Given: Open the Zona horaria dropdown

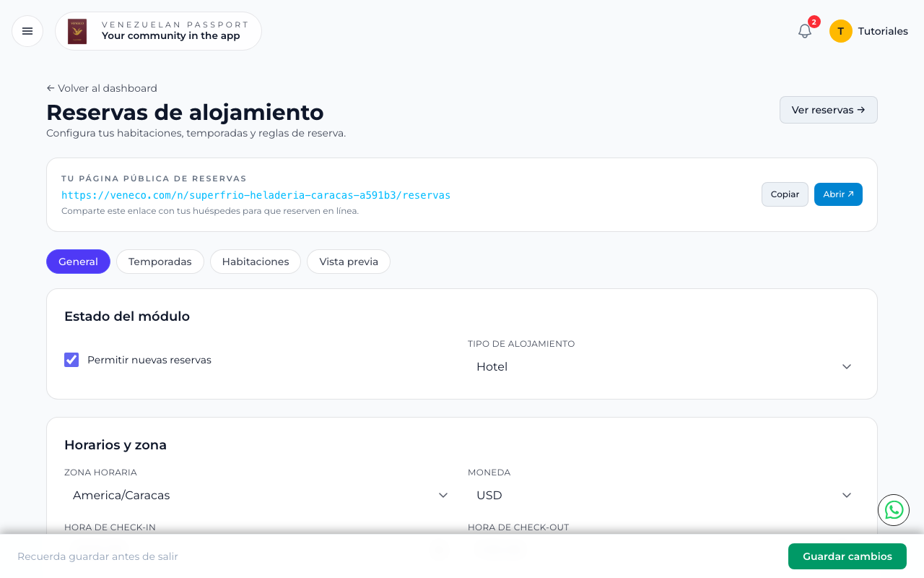Looking at the screenshot, I should coord(260,496).
